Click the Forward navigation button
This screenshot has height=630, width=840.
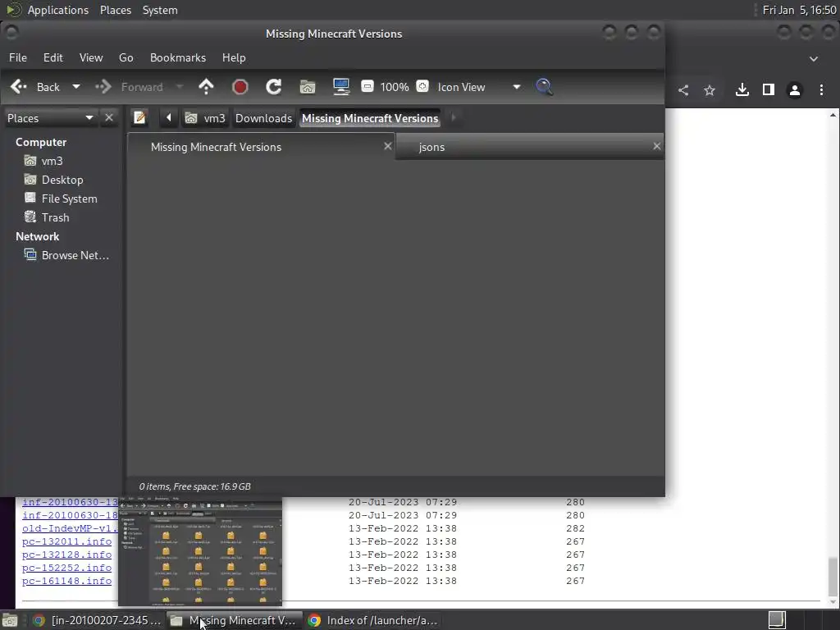tap(129, 87)
